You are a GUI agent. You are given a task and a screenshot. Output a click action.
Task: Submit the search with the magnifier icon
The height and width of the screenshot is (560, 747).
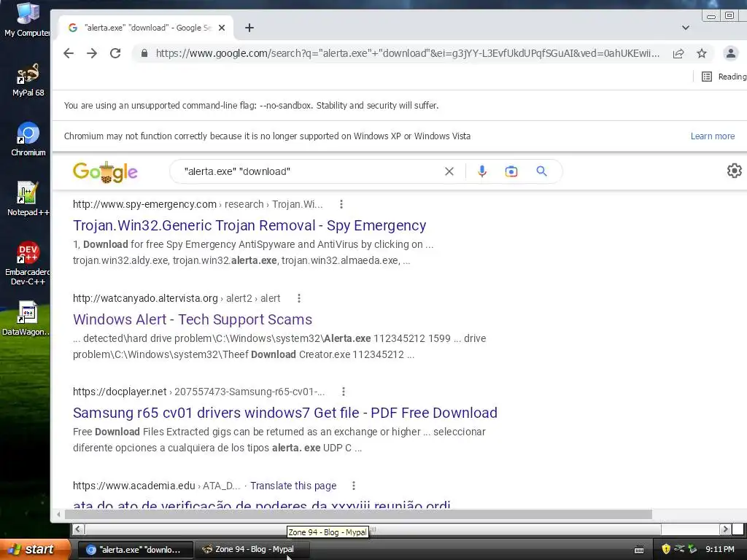(542, 171)
